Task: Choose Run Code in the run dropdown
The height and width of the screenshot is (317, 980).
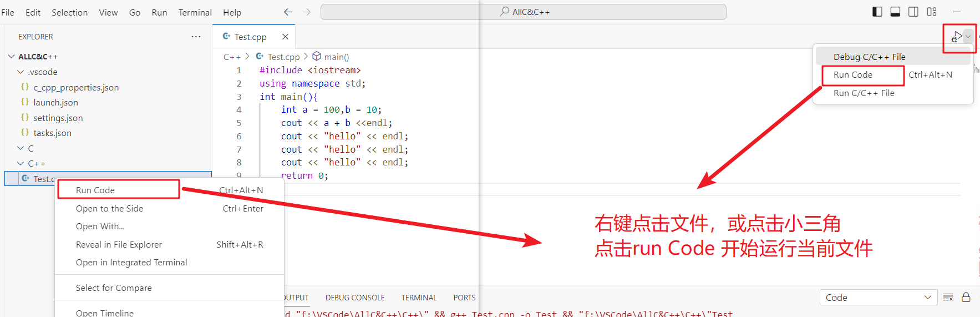Action: [893, 75]
